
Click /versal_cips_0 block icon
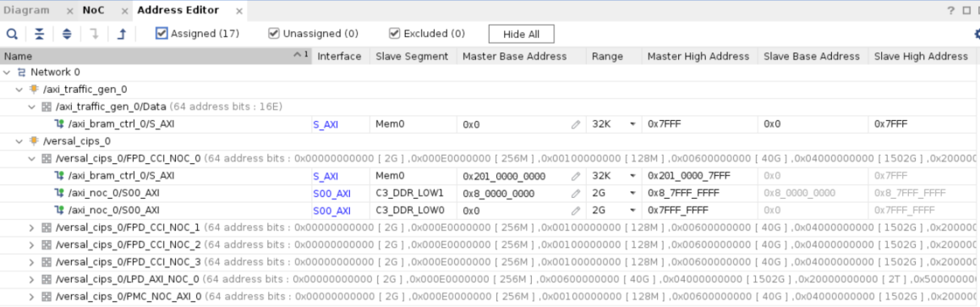coord(35,141)
